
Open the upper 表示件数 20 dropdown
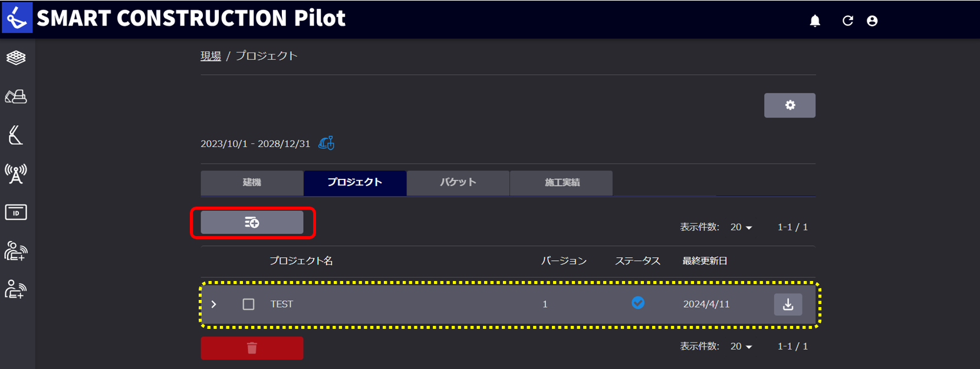pyautogui.click(x=741, y=227)
